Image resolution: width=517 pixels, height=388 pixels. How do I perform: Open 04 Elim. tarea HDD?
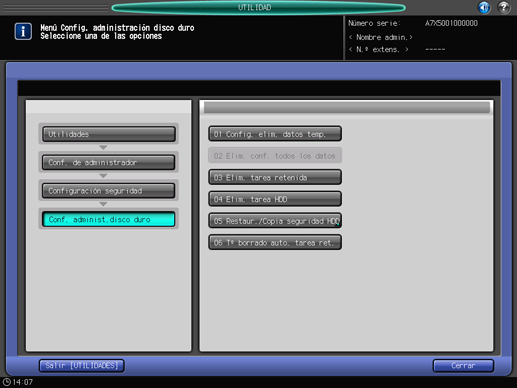[x=275, y=199]
